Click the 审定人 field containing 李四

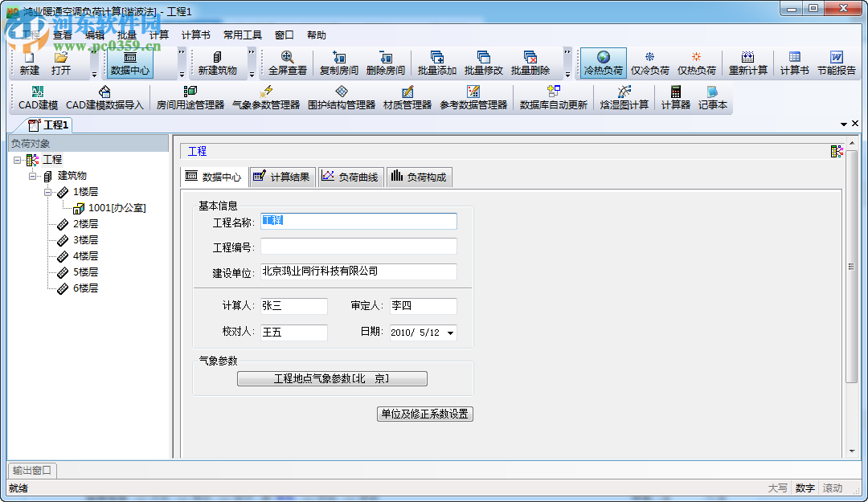coord(424,306)
